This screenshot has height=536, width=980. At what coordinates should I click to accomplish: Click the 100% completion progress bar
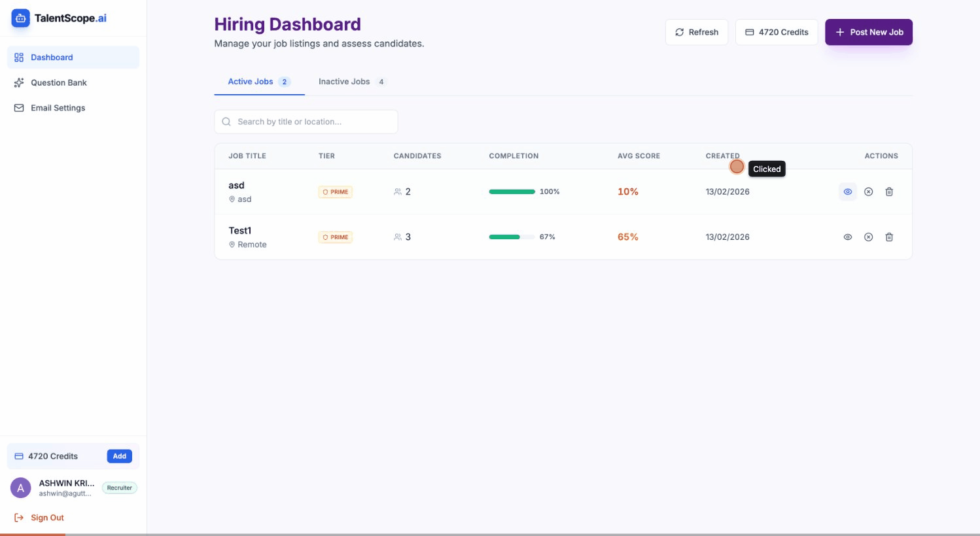[512, 192]
